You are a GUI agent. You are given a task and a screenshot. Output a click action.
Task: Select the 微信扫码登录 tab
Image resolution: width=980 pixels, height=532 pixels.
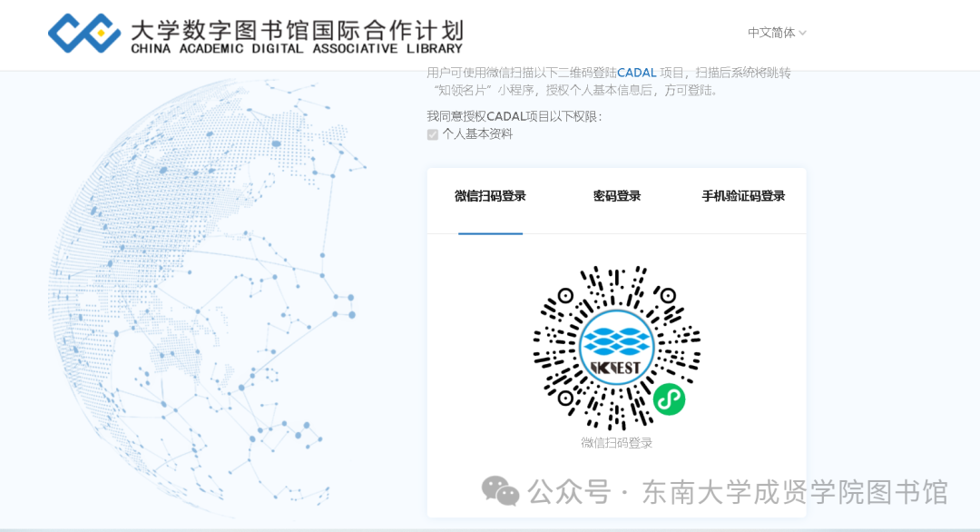tap(490, 196)
